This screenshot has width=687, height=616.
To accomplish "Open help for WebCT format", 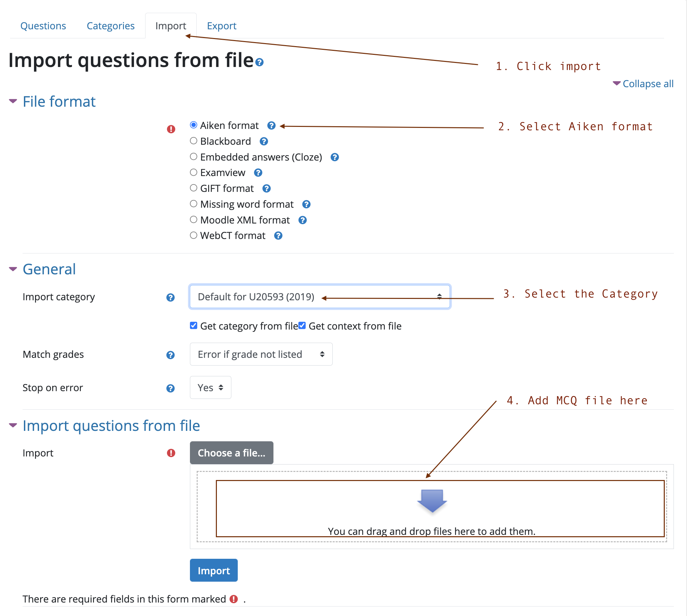I will 278,236.
